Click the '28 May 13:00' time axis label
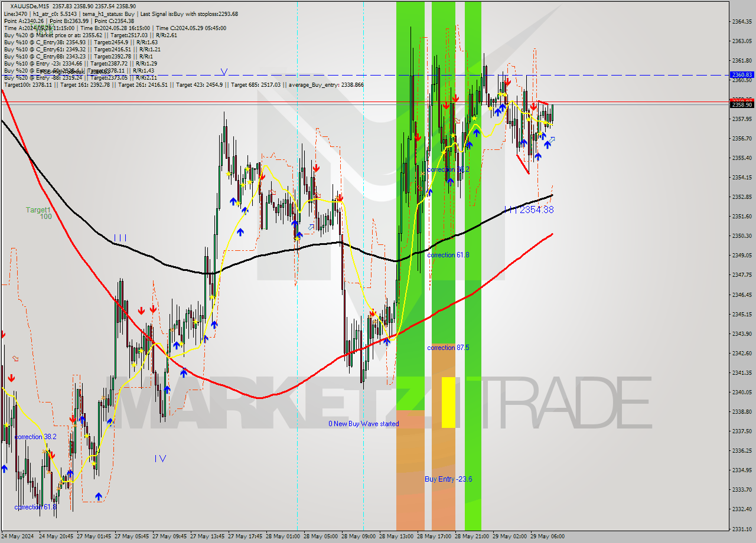 click(x=396, y=537)
